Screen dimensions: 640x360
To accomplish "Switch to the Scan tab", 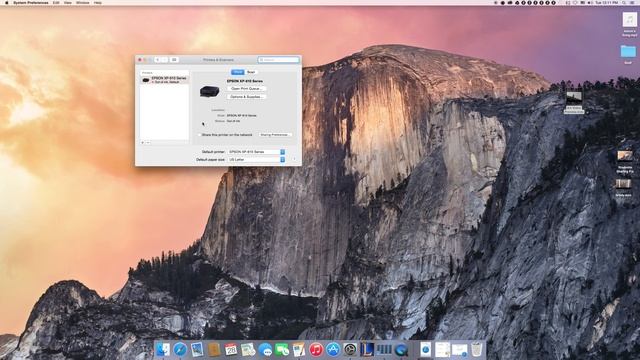I will pyautogui.click(x=251, y=72).
